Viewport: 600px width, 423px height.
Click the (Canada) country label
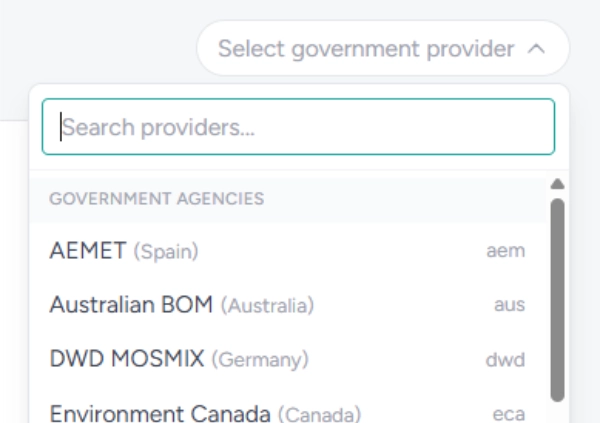(319, 413)
